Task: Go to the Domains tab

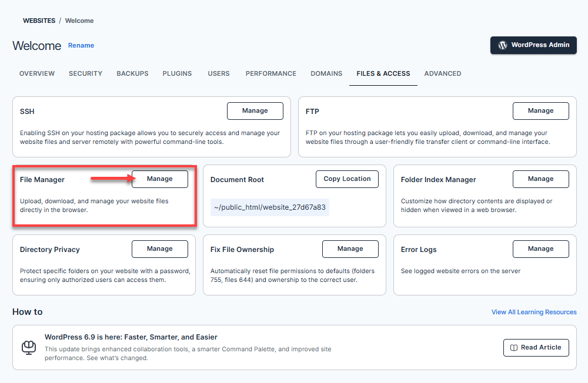Action: (326, 74)
